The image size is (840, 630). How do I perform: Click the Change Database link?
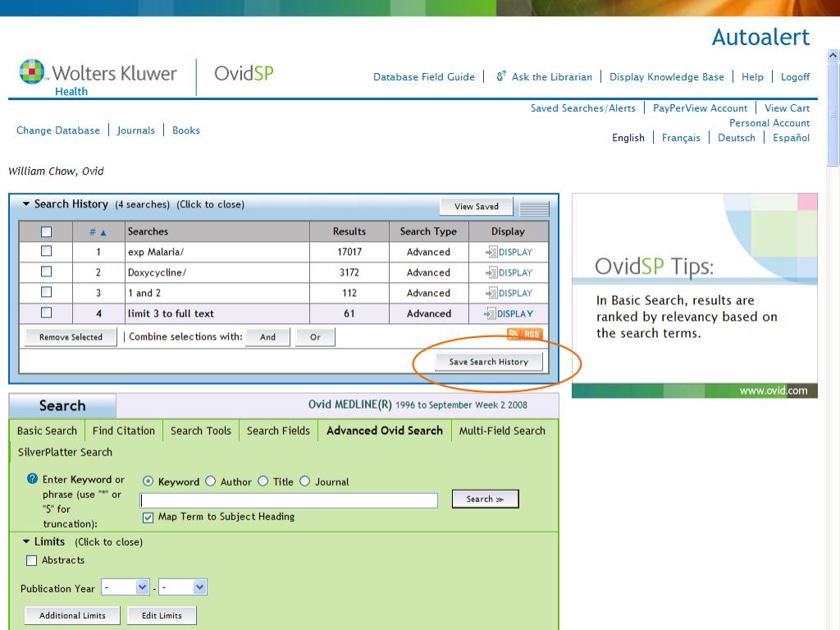point(58,130)
